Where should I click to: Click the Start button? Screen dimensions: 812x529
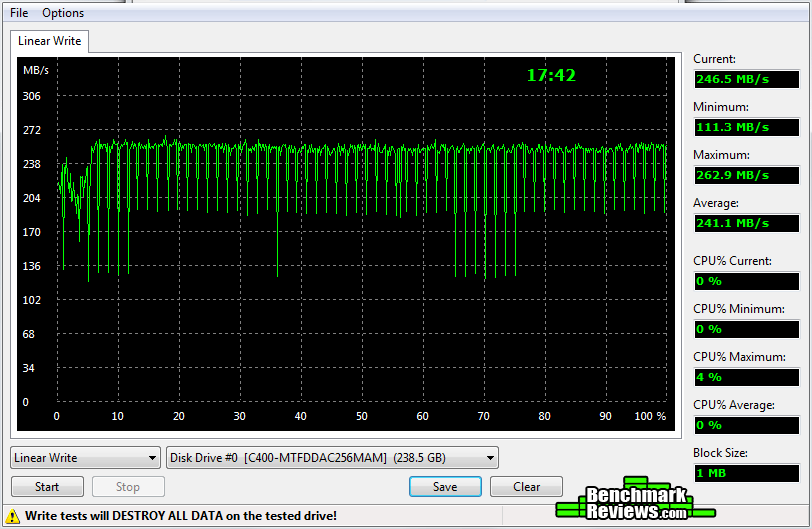(47, 487)
